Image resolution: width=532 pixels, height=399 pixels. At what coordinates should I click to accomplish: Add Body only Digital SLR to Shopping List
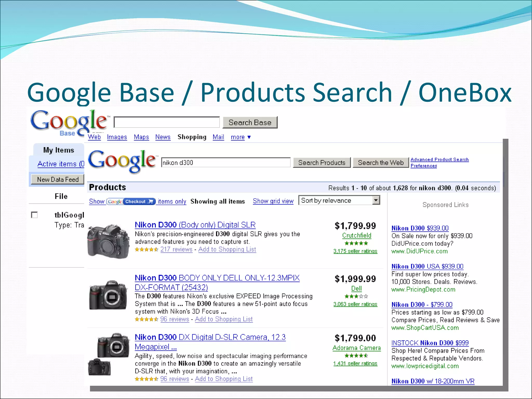click(227, 249)
